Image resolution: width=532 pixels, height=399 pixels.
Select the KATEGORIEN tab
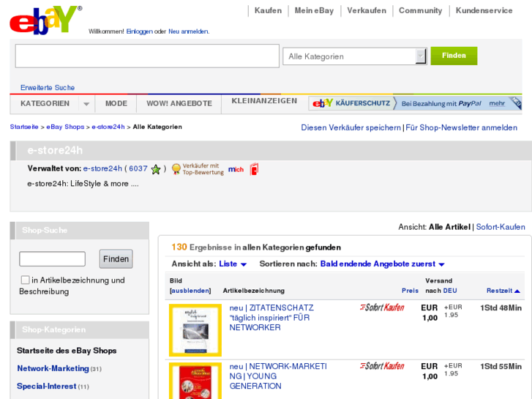45,103
